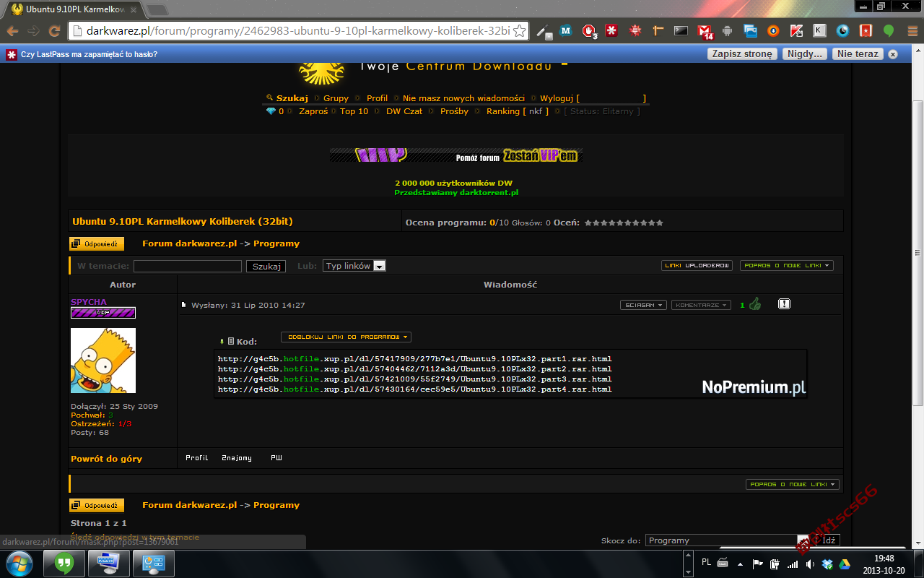The height and width of the screenshot is (578, 924).
Task: Expand top POPROS O NOWE LINKI dropdown
Action: click(786, 265)
